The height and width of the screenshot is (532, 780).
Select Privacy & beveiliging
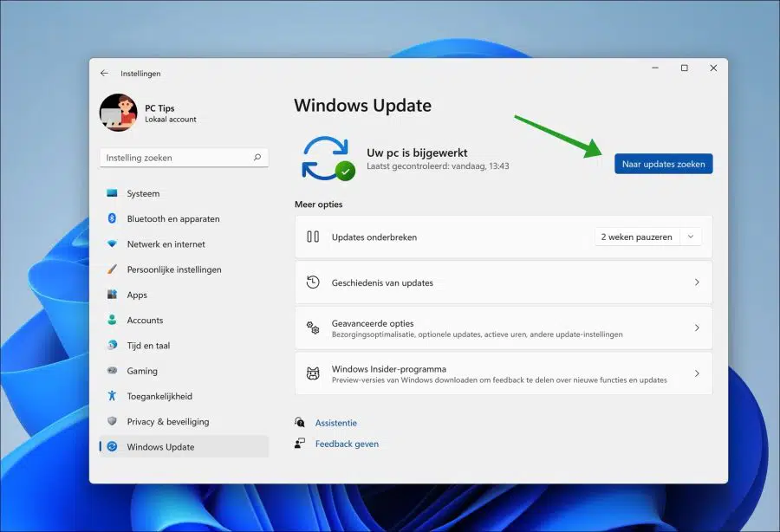tap(184, 422)
